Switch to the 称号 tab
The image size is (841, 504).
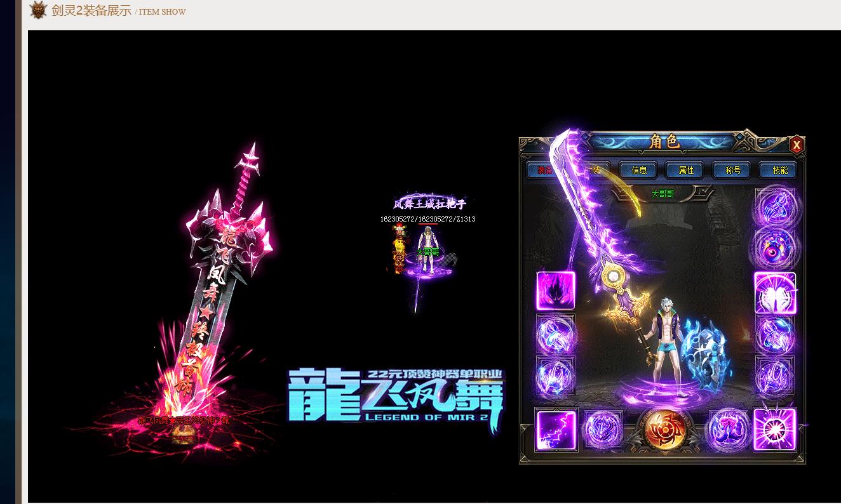(733, 170)
